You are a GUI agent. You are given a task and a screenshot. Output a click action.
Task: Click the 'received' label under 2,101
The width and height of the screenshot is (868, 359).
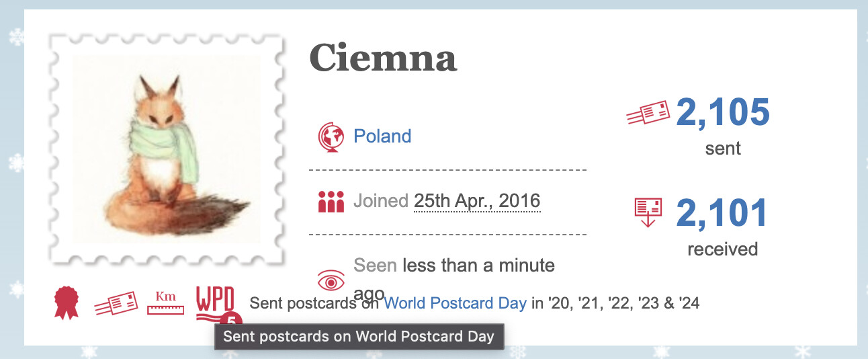(722, 249)
